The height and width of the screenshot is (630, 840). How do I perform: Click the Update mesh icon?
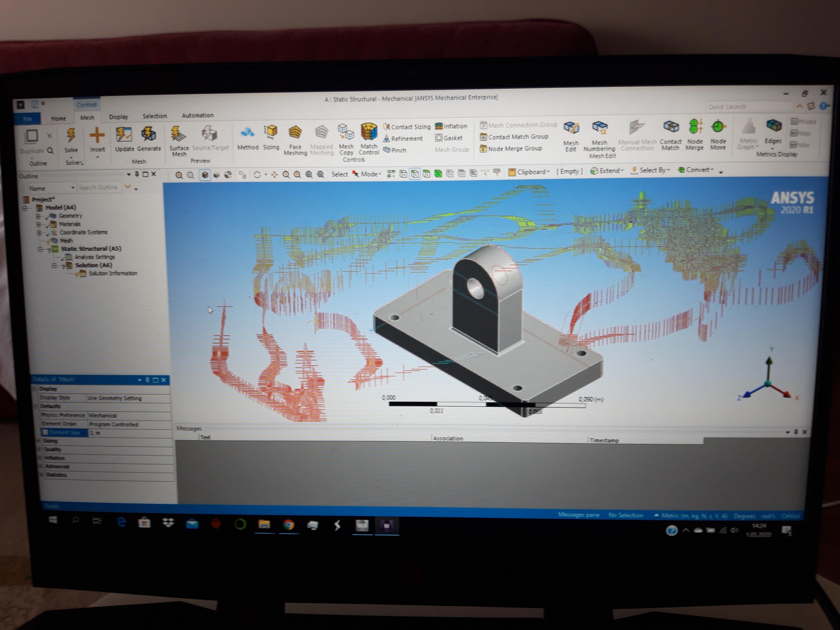coord(124,139)
